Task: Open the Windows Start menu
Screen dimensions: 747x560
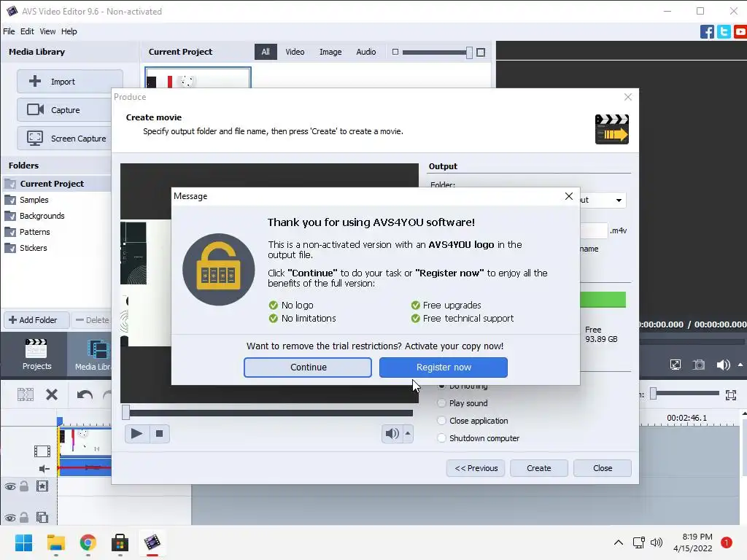Action: click(24, 542)
